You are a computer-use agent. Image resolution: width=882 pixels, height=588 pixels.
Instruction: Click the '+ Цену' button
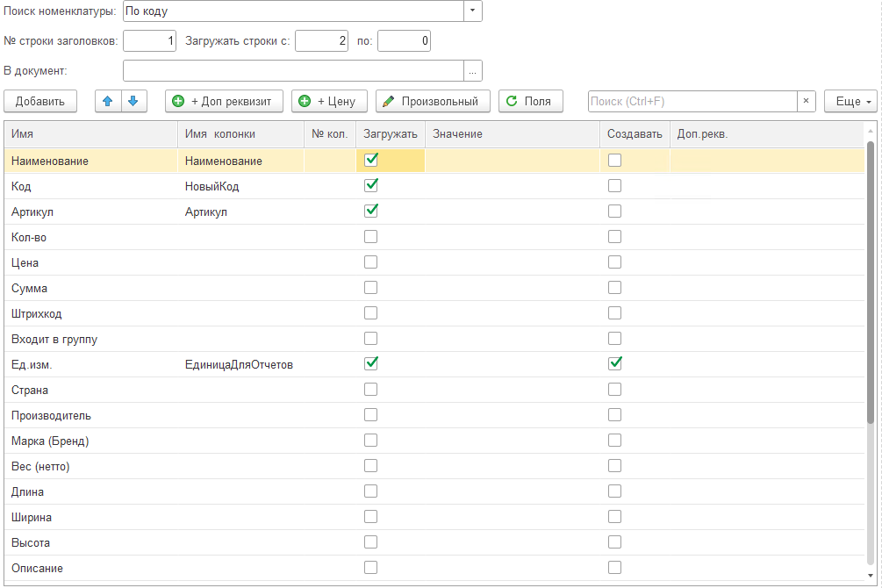[329, 101]
